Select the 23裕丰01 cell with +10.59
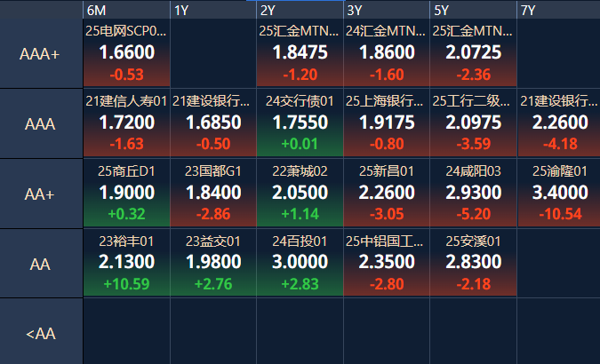This screenshot has width=600, height=364. point(126,263)
